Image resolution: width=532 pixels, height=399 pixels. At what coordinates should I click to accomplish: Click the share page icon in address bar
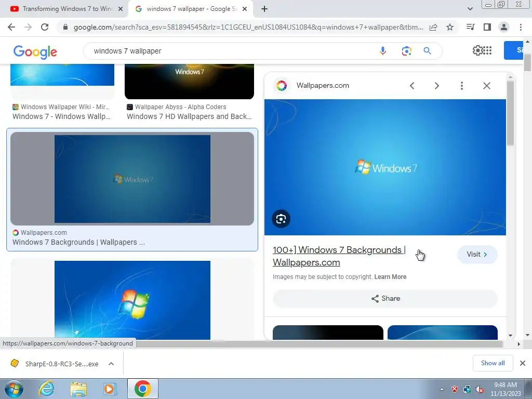pos(433,27)
